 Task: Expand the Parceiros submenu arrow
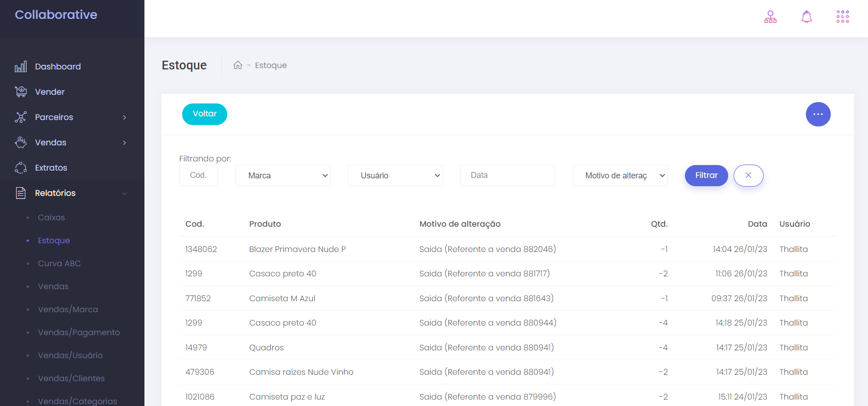point(124,117)
